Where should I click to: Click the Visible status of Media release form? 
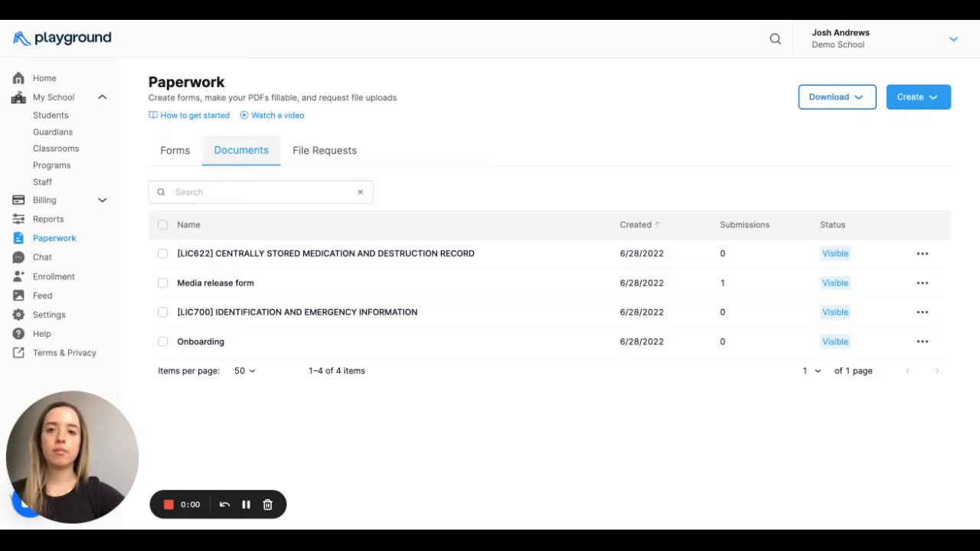point(835,283)
